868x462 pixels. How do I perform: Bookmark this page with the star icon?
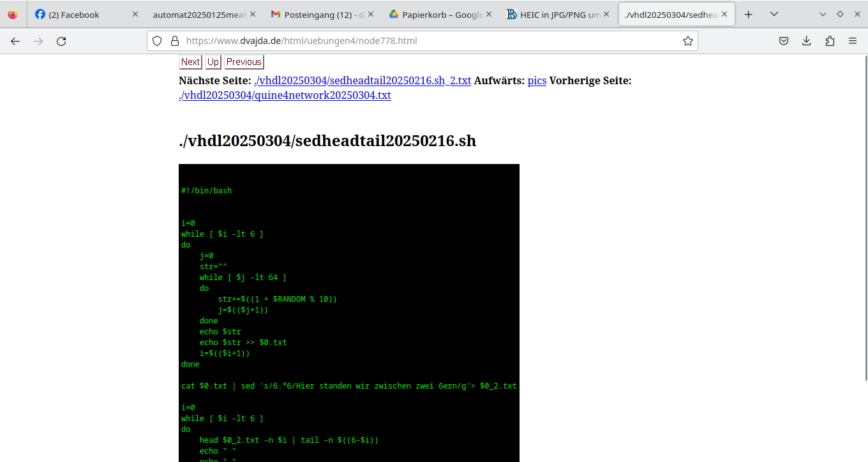coord(687,41)
